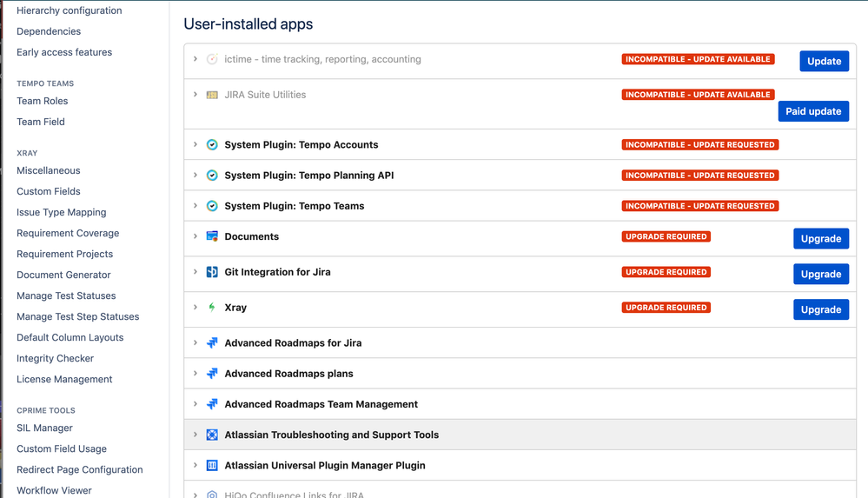Open Workflow Viewer
Viewport: 868px width, 498px height.
(x=54, y=491)
